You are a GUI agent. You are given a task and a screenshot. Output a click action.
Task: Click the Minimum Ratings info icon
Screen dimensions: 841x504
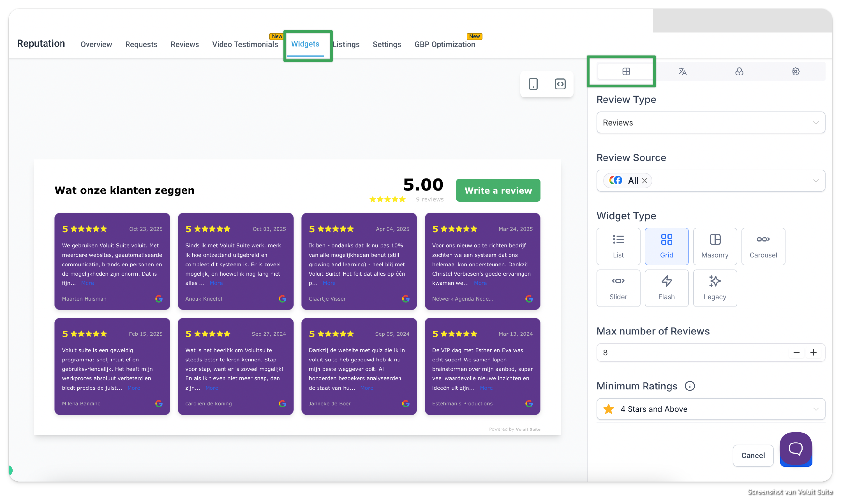[689, 386]
